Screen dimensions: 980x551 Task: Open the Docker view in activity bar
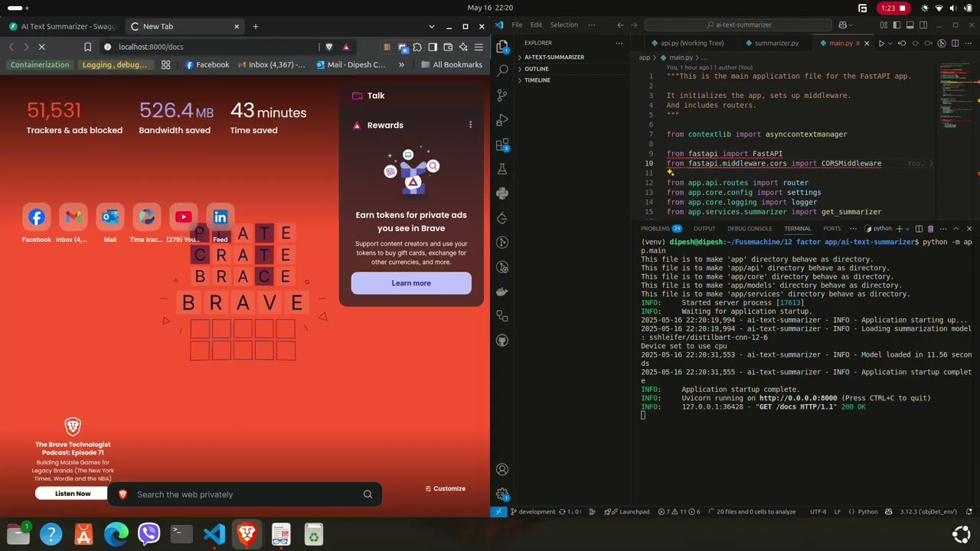click(502, 292)
